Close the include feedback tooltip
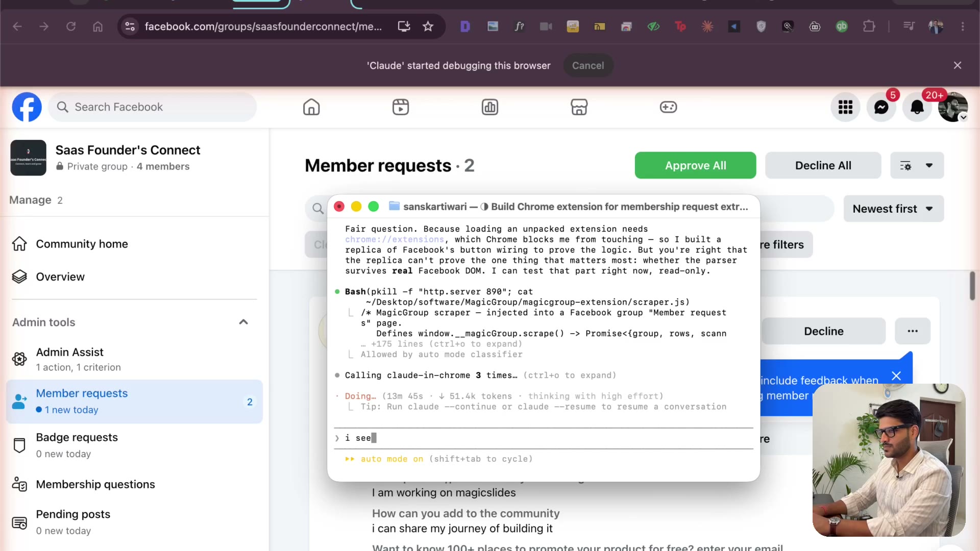This screenshot has height=551, width=980. pos(896,376)
